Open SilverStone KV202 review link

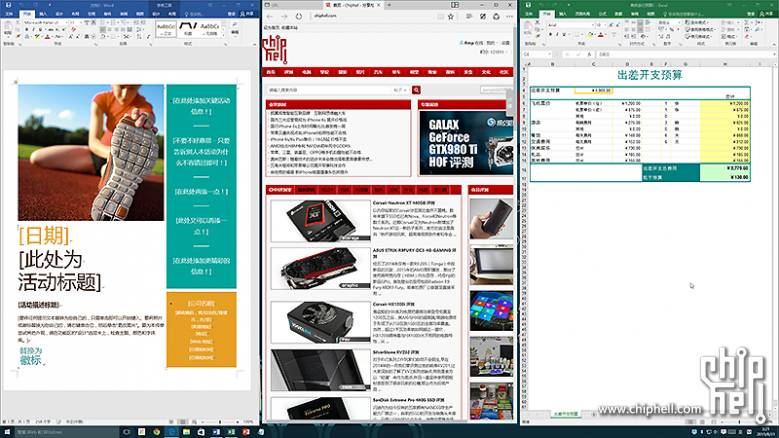398,352
